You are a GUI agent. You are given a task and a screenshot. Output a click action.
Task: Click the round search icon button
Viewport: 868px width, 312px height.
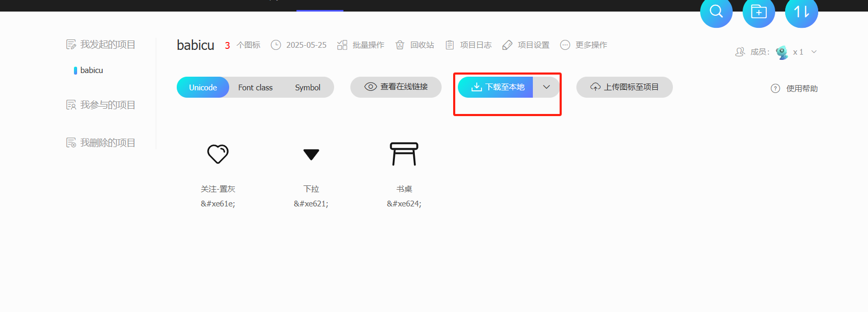[x=716, y=12]
